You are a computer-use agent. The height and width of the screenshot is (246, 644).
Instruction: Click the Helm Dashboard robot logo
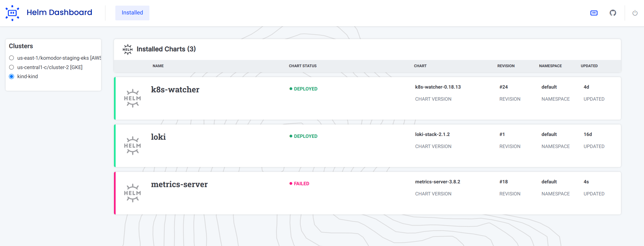(x=13, y=13)
